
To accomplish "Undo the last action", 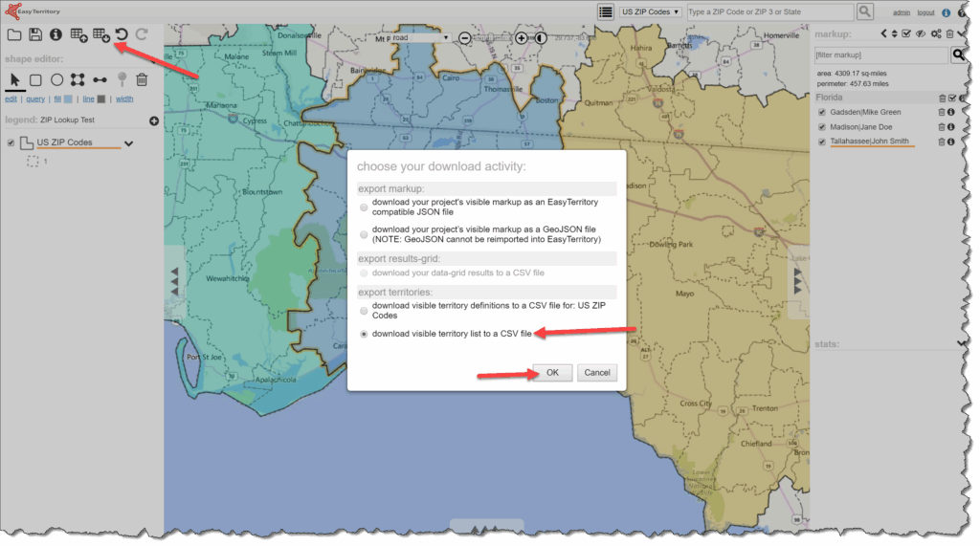I will pos(122,35).
